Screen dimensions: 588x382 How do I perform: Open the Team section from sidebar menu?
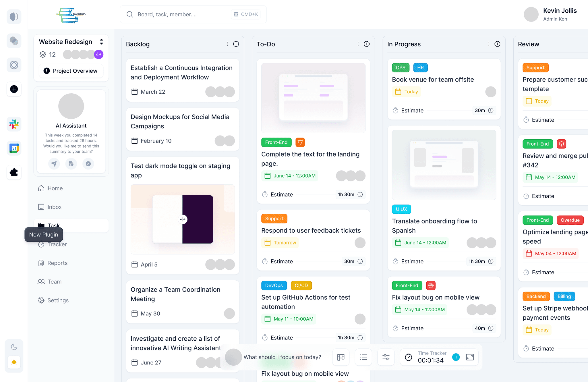54,281
